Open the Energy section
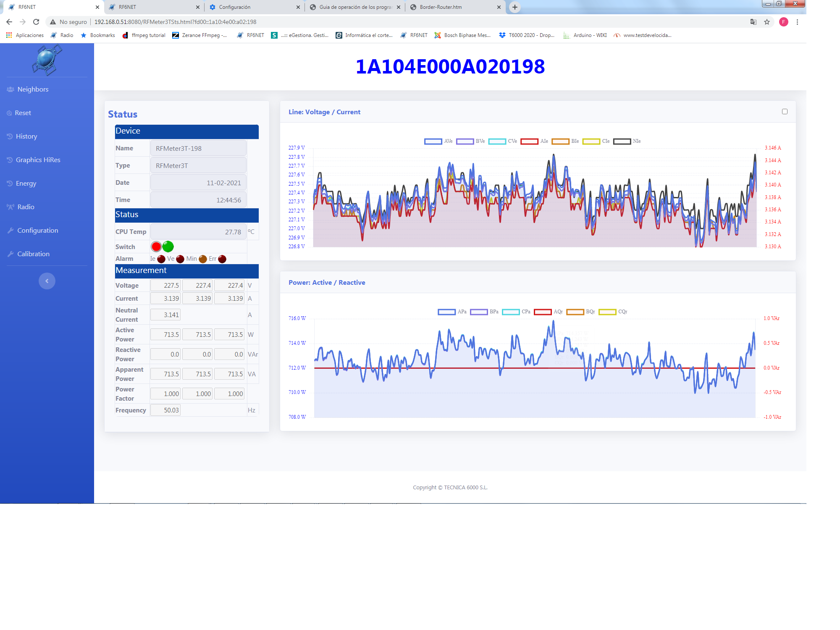This screenshot has width=840, height=630. (x=26, y=184)
